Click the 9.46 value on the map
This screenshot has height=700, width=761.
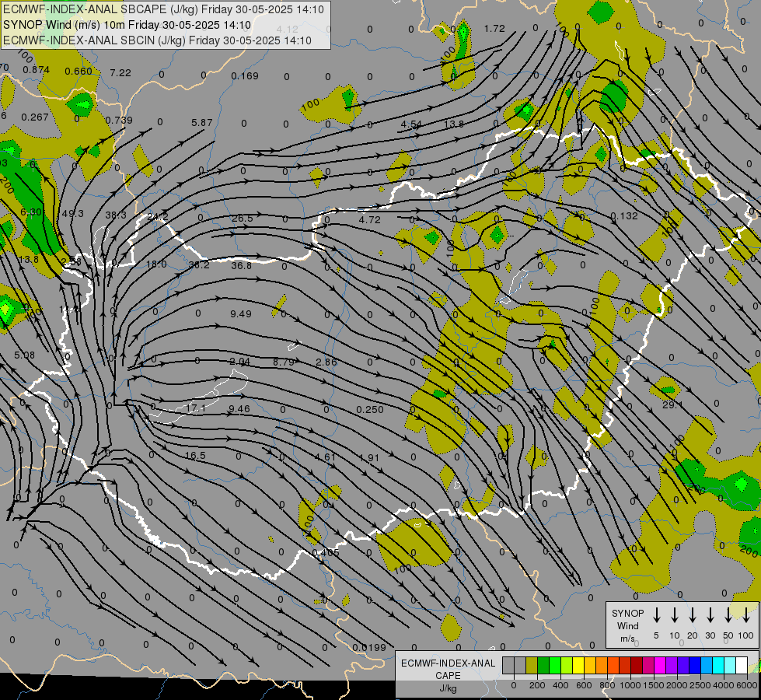(239, 408)
